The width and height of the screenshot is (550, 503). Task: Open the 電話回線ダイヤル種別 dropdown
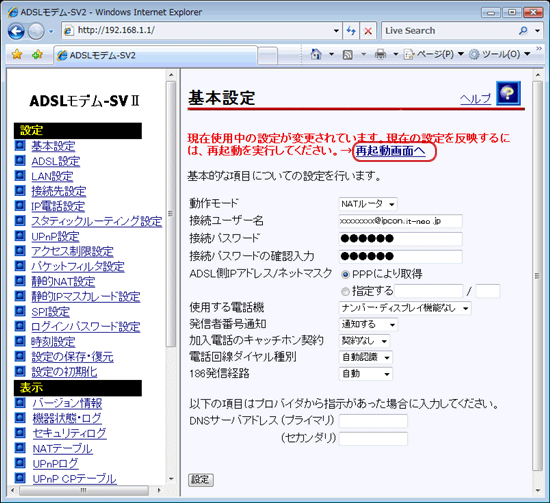tap(365, 357)
